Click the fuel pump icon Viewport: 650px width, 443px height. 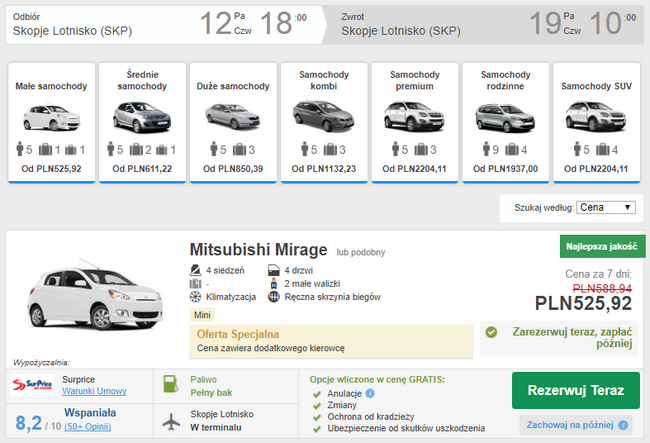coord(171,384)
